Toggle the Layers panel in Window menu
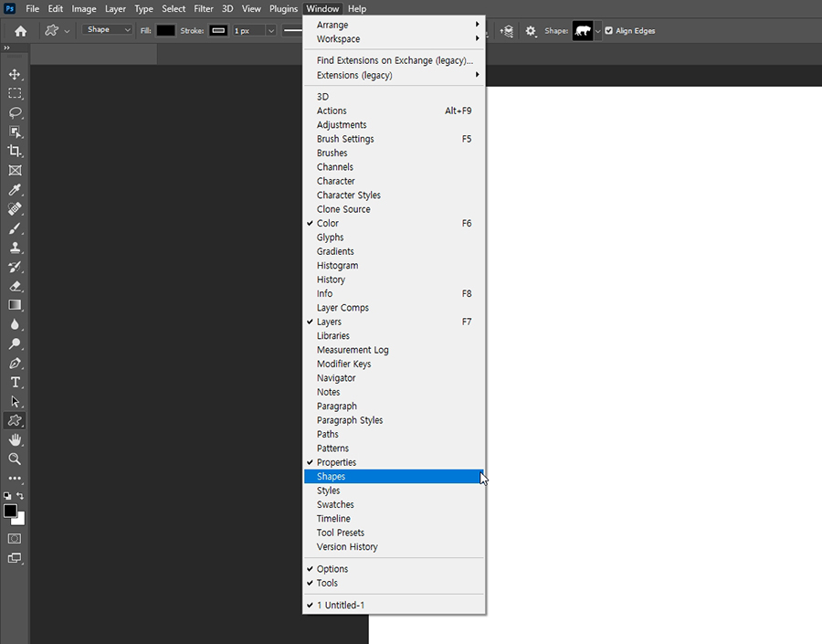 coord(394,322)
